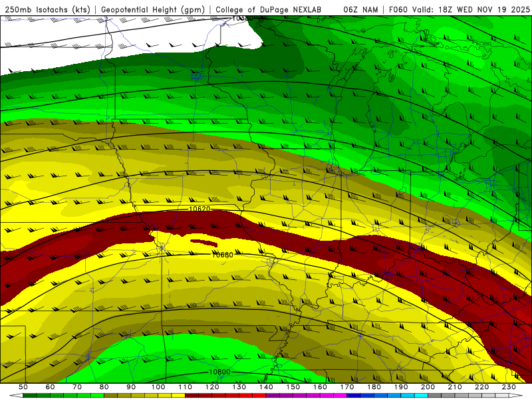The image size is (532, 399).
Task: Click the 60 value on the color scale
Action: 50,387
